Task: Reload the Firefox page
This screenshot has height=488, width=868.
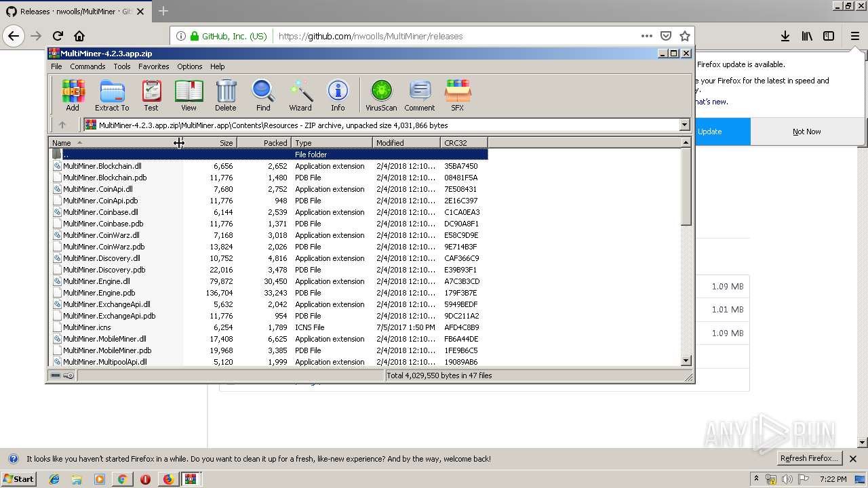Action: [58, 36]
